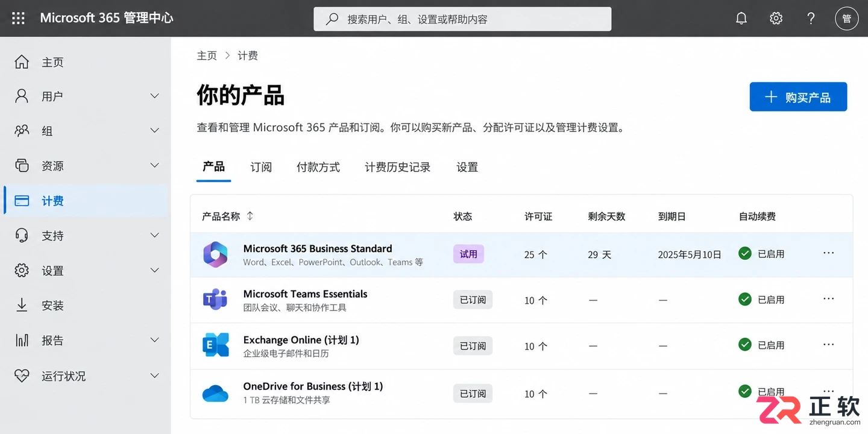Open more options for Microsoft 365 Business Standard
868x434 pixels.
tap(829, 253)
